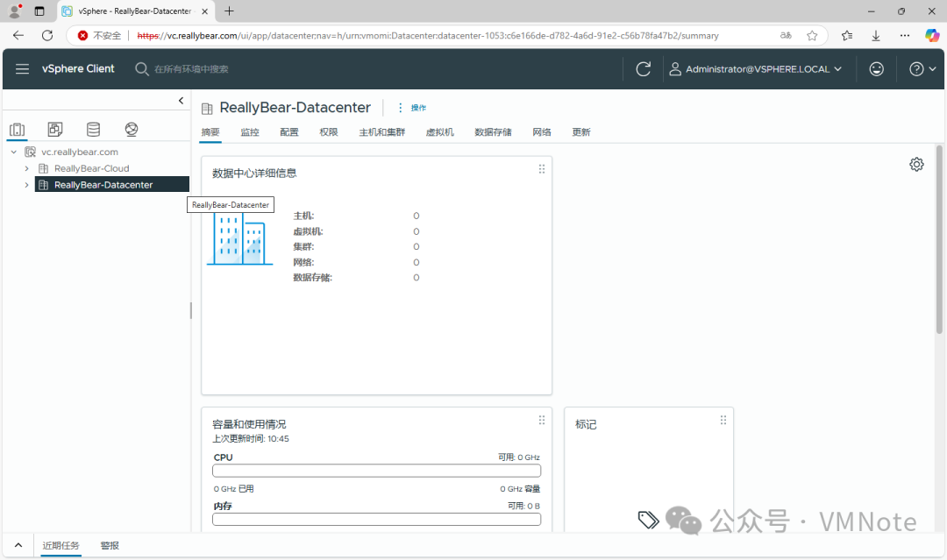Click the browser address bar URL

(428, 36)
